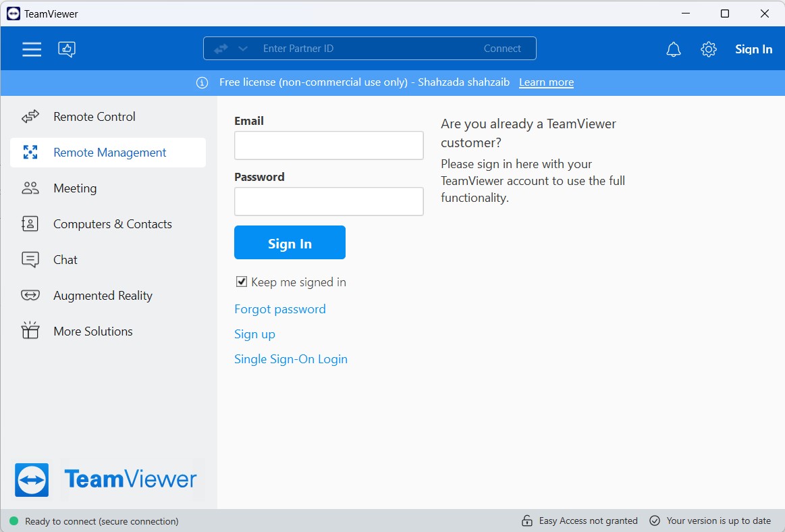Image resolution: width=785 pixels, height=532 pixels.
Task: Click the blue Sign In button
Action: click(290, 243)
